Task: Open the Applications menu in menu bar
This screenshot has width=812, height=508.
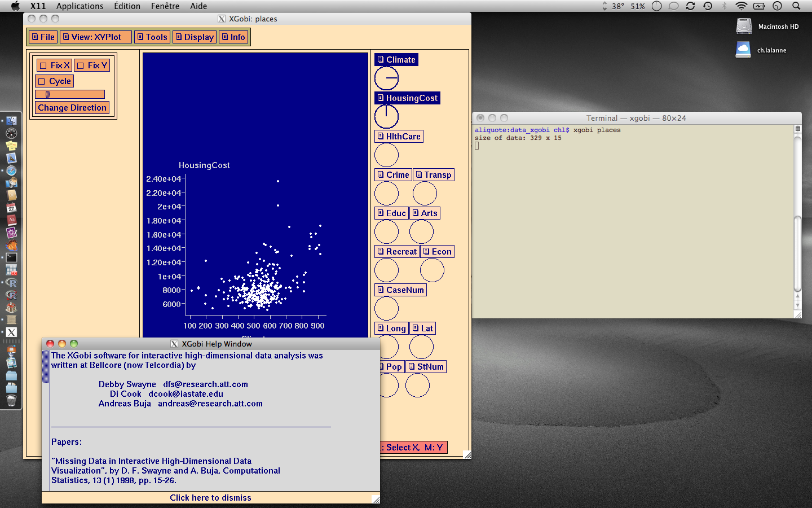Action: 80,6
